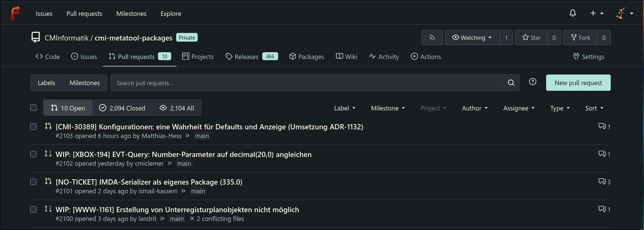The height and width of the screenshot is (230, 644).
Task: Star the repository
Action: click(x=531, y=37)
